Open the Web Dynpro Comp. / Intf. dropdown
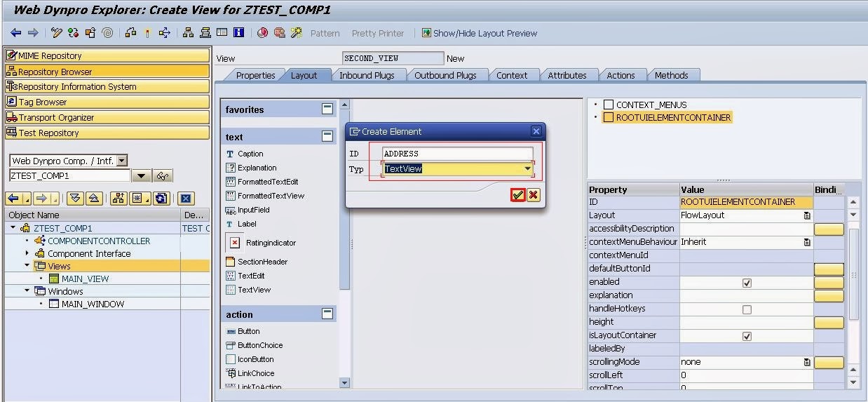 point(122,161)
